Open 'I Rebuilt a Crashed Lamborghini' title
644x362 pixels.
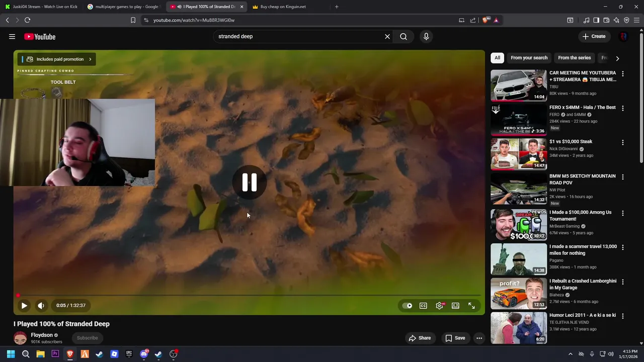tap(583, 285)
